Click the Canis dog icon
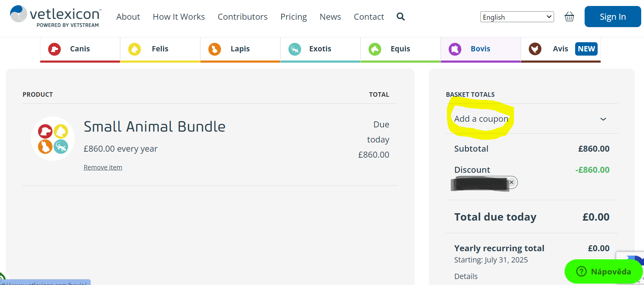The image size is (644, 285). [x=54, y=49]
